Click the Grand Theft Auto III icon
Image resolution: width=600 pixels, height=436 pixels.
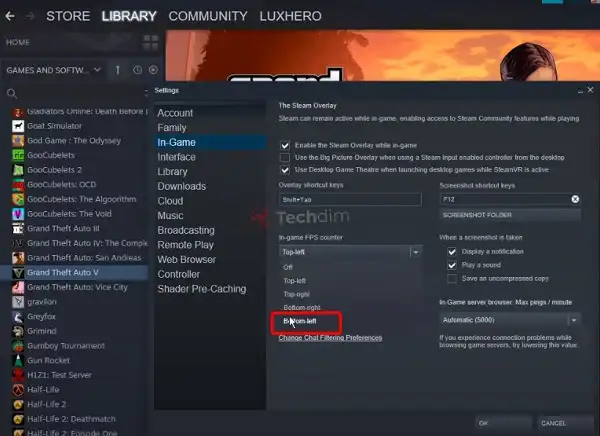click(x=18, y=229)
